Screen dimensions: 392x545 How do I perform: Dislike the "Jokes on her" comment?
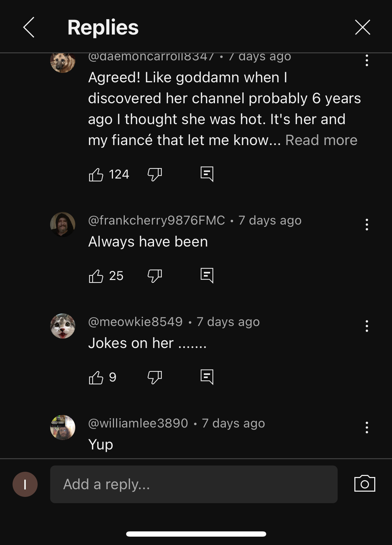[155, 377]
